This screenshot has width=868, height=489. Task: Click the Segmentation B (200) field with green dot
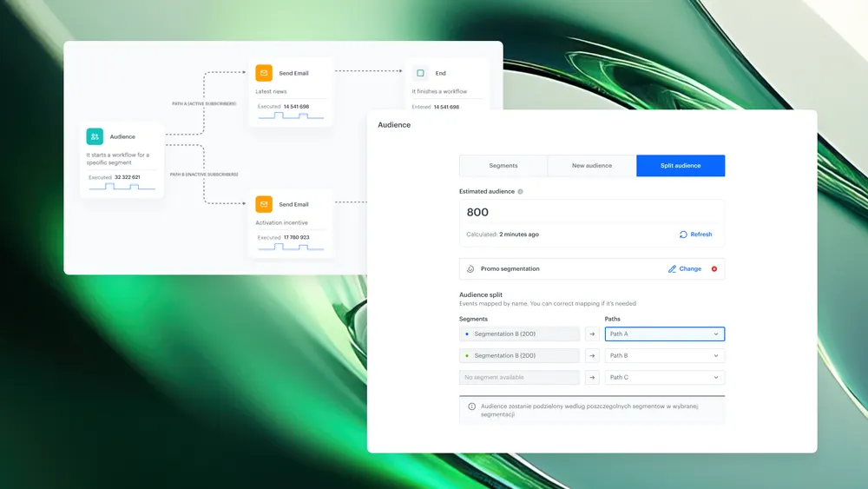tap(519, 355)
